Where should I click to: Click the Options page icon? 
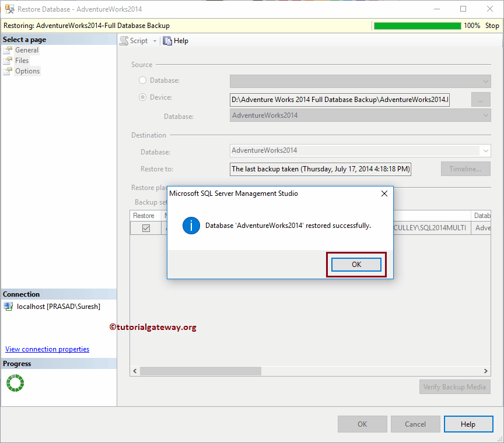pyautogui.click(x=8, y=71)
